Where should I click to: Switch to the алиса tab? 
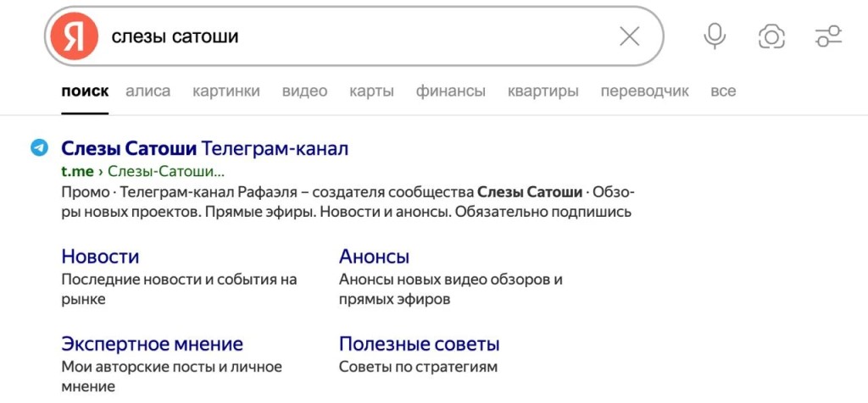pos(147,91)
